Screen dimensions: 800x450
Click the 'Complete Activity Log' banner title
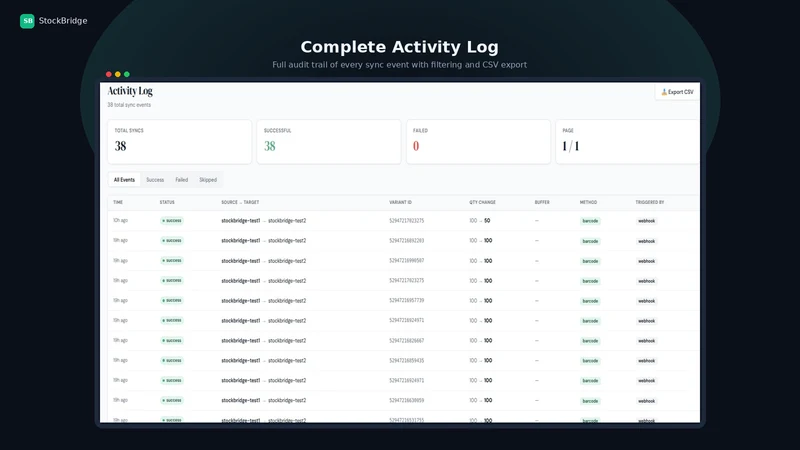click(x=399, y=47)
